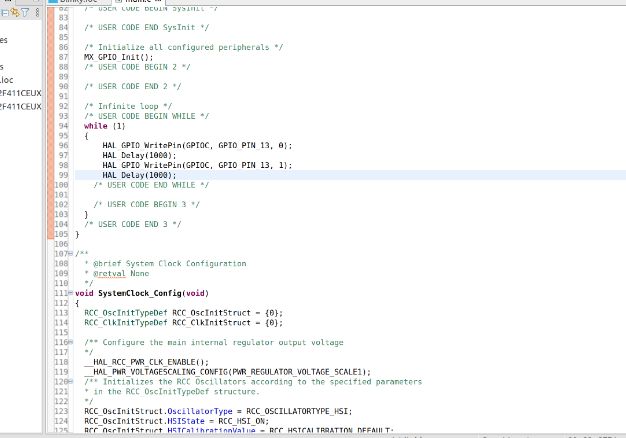Collapse the comment fold at line 116

click(71, 342)
